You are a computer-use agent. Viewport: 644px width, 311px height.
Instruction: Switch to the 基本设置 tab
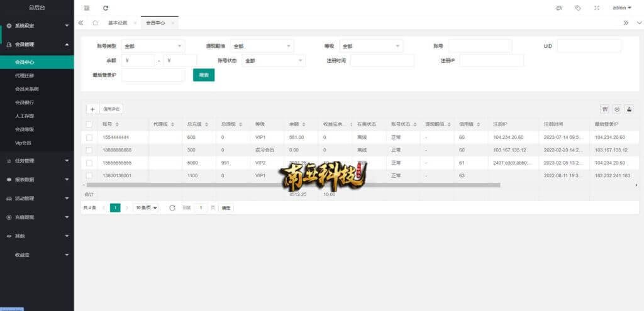(x=118, y=23)
